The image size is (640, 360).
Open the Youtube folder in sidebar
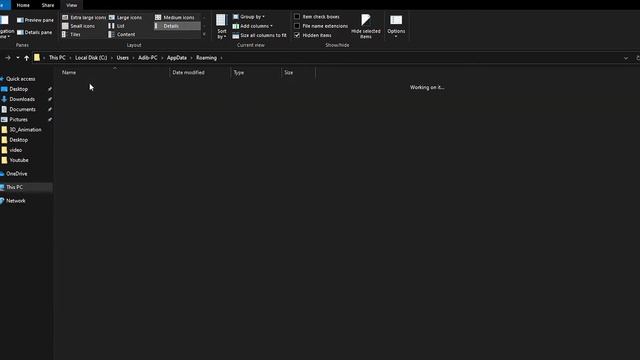[x=19, y=160]
